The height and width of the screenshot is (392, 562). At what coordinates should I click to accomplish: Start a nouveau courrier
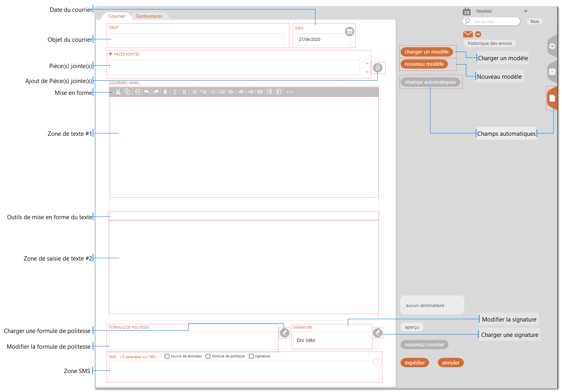[x=425, y=344]
